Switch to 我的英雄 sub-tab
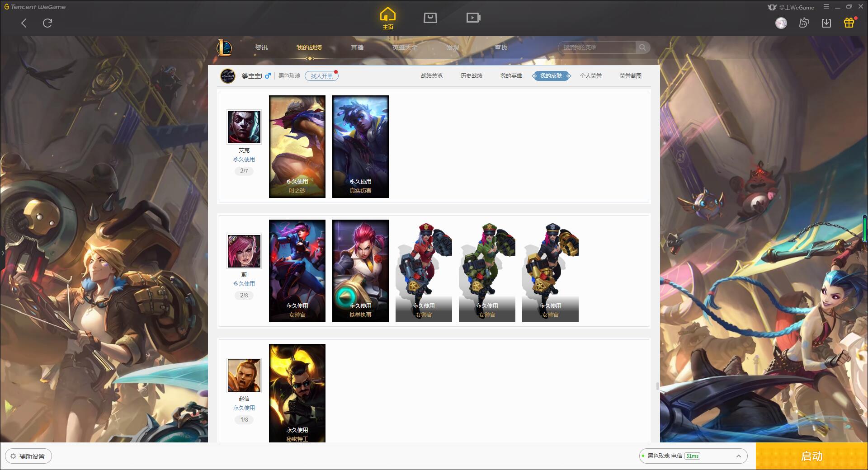The image size is (868, 470). pyautogui.click(x=511, y=76)
